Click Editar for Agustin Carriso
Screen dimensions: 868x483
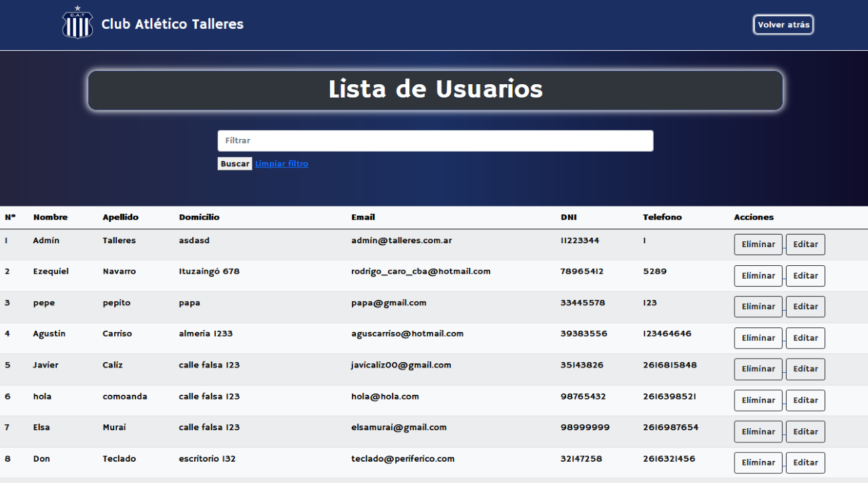[x=805, y=338]
